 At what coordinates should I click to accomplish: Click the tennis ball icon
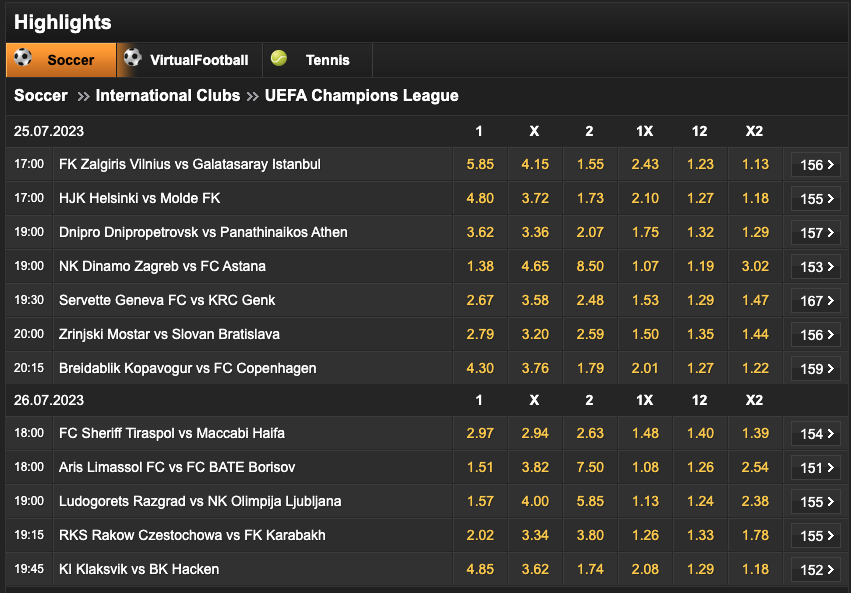pyautogui.click(x=279, y=58)
